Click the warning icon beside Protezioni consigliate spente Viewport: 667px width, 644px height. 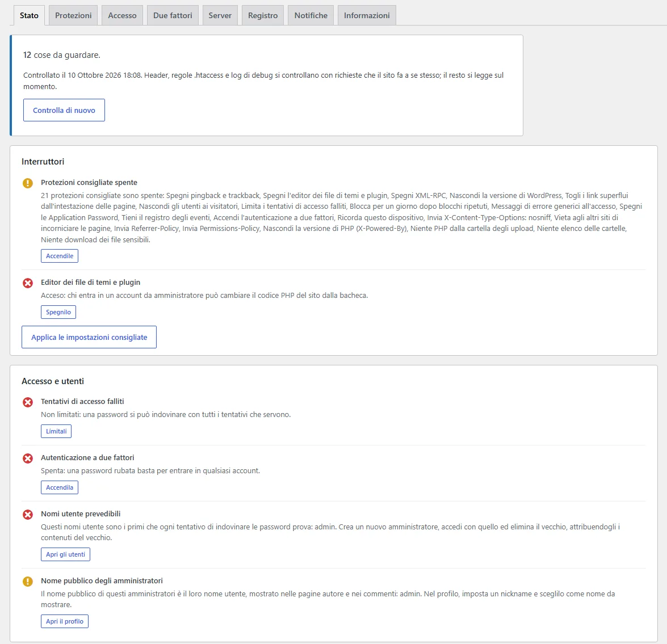click(28, 183)
